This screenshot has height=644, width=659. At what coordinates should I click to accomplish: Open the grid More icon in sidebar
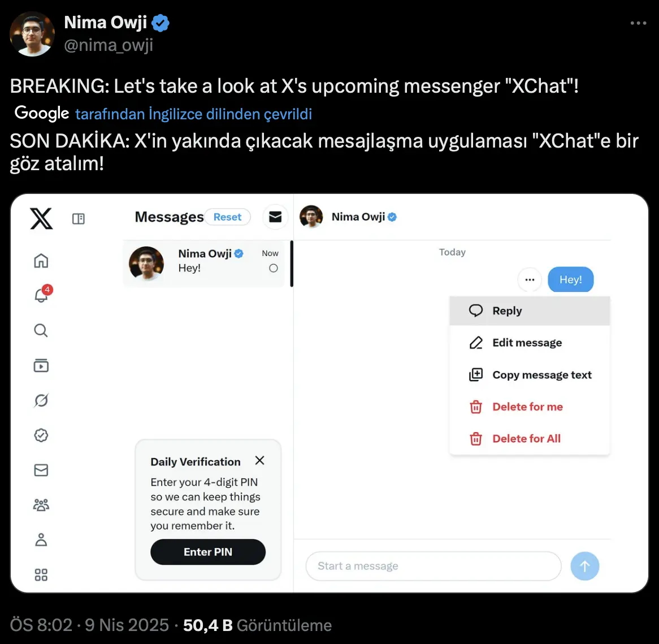click(x=41, y=574)
